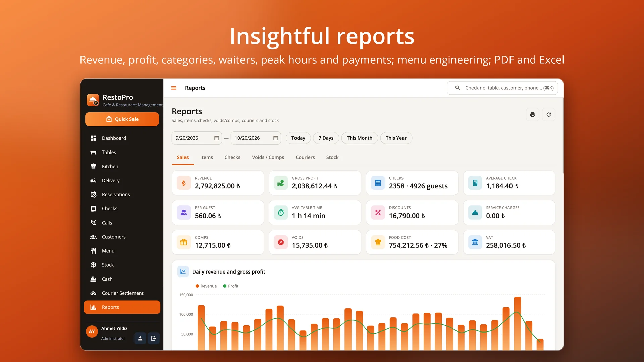Click the Stock box icon in the sidebar
Image resolution: width=644 pixels, height=362 pixels.
click(x=93, y=265)
